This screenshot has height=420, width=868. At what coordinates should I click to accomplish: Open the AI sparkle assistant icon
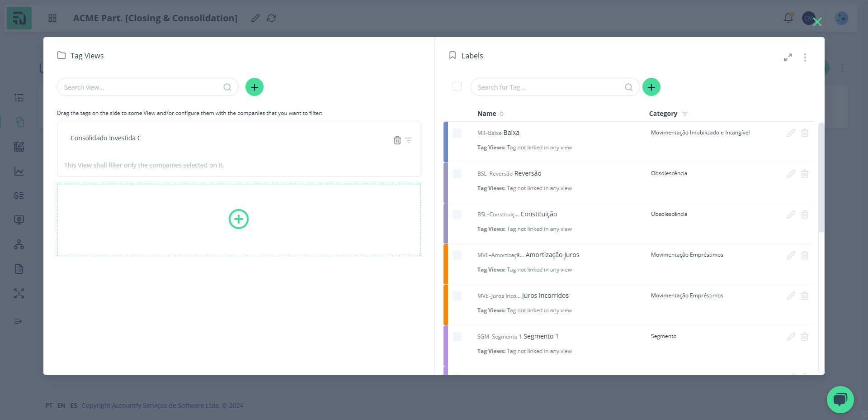click(841, 18)
